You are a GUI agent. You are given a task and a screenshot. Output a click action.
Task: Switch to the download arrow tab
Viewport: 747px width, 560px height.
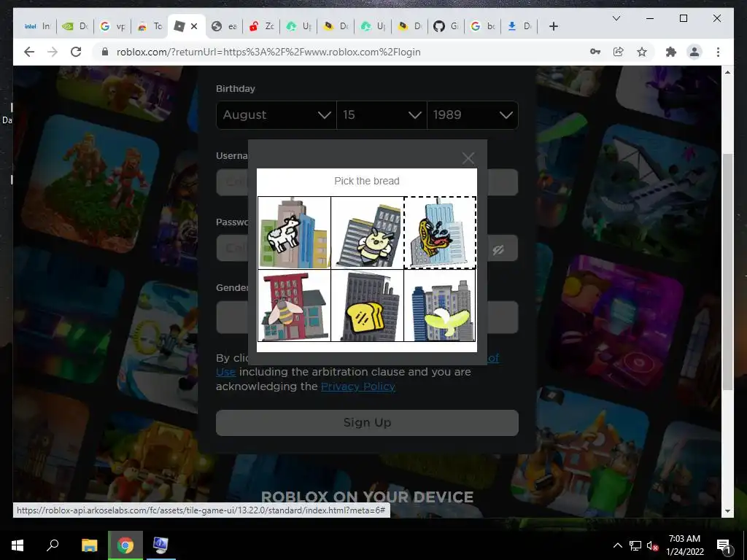(x=519, y=26)
